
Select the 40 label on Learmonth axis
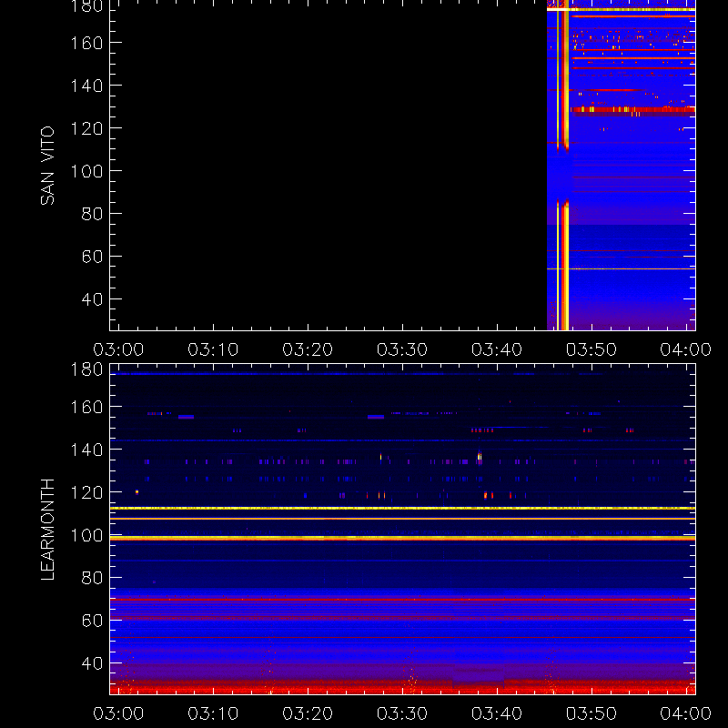tap(92, 663)
